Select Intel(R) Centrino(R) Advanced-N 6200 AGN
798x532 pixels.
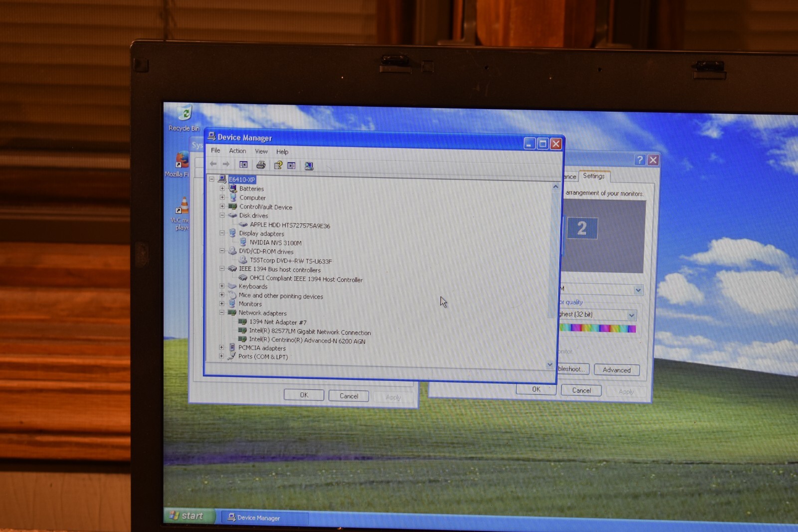[x=307, y=341]
